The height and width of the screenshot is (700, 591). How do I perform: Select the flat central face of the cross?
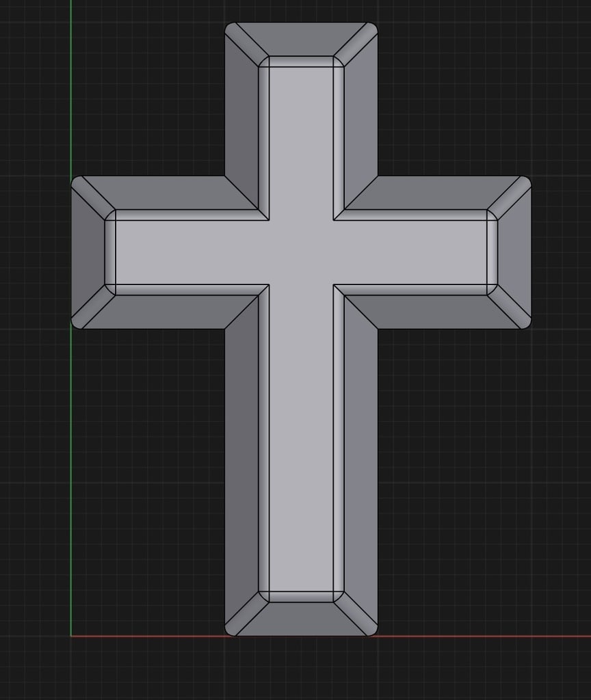302,252
